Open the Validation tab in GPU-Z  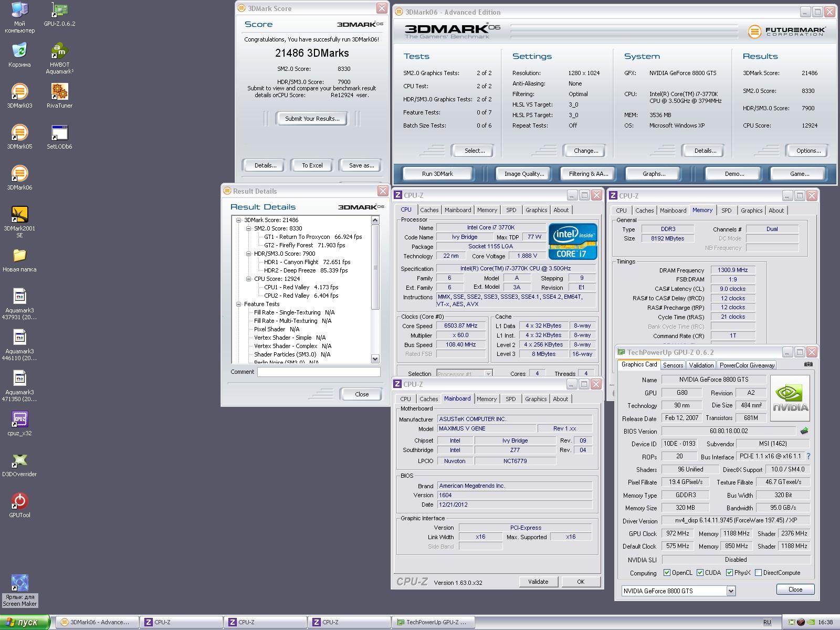pyautogui.click(x=701, y=365)
